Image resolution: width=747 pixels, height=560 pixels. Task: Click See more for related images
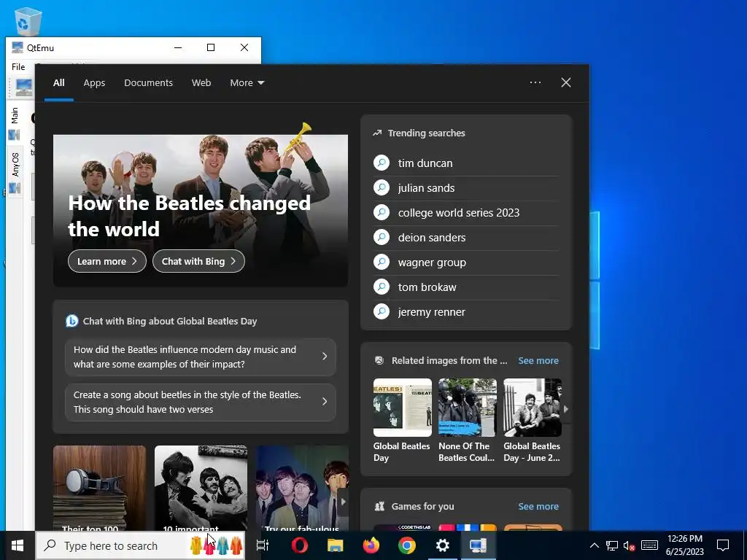pyautogui.click(x=538, y=360)
